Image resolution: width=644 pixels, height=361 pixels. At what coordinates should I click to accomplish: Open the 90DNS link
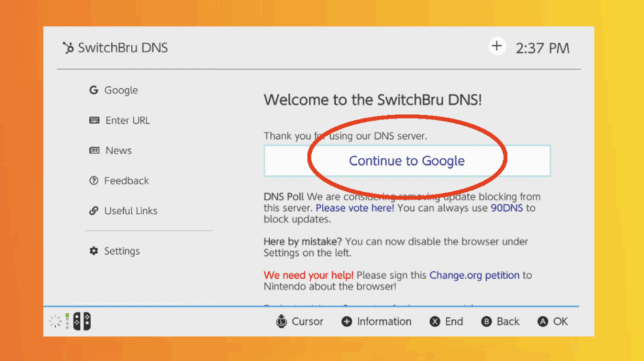click(x=507, y=208)
